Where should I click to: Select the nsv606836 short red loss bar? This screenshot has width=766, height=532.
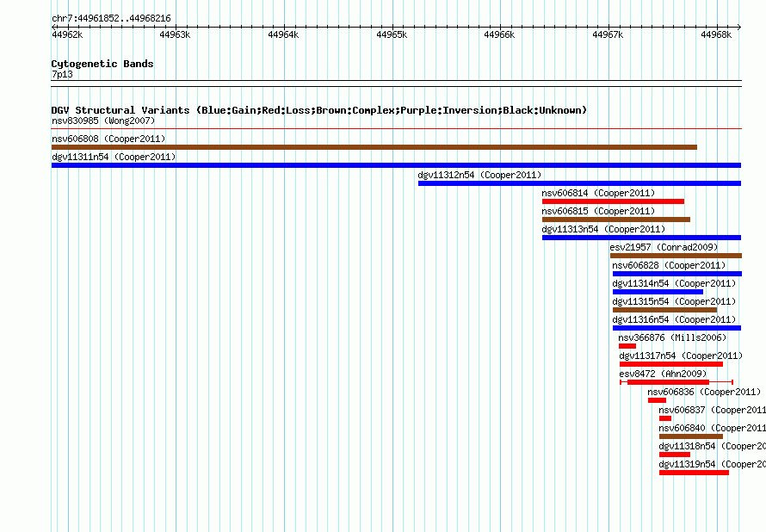click(x=657, y=400)
